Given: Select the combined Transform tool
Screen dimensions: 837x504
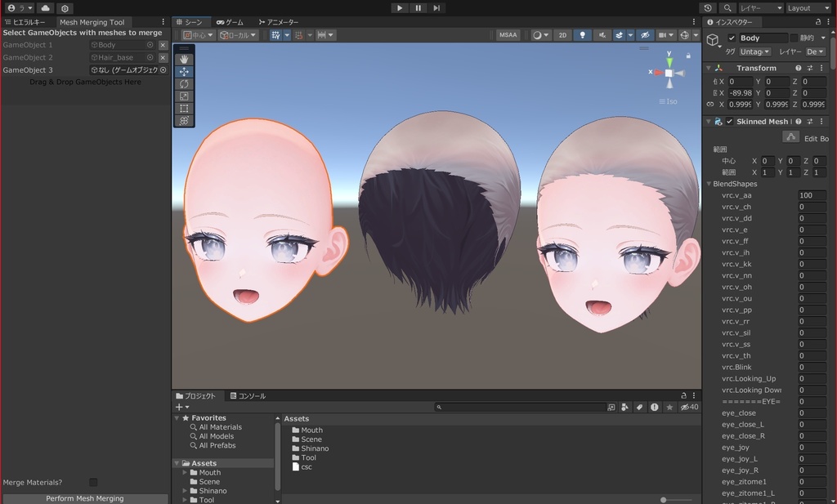Looking at the screenshot, I should pyautogui.click(x=184, y=121).
